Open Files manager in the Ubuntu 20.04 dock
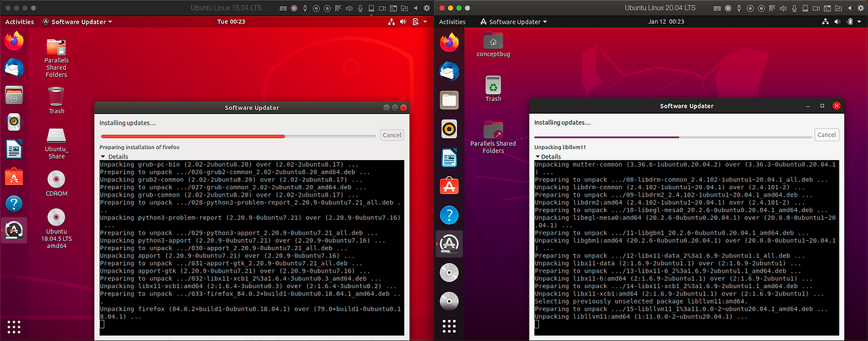868x341 pixels. point(449,100)
